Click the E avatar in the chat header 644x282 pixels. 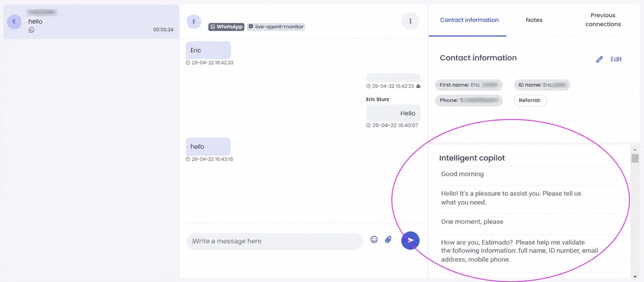click(x=194, y=22)
